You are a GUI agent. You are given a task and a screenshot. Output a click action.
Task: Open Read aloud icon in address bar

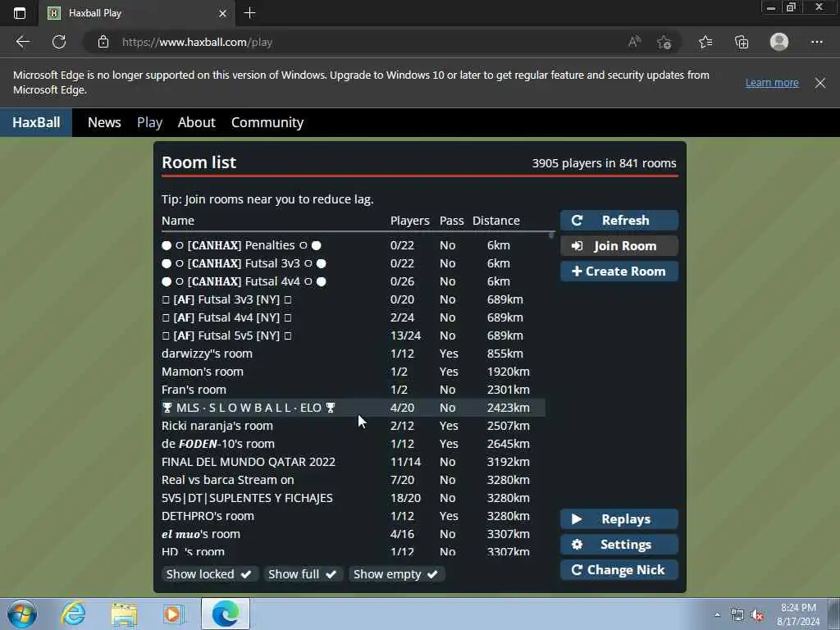point(634,42)
